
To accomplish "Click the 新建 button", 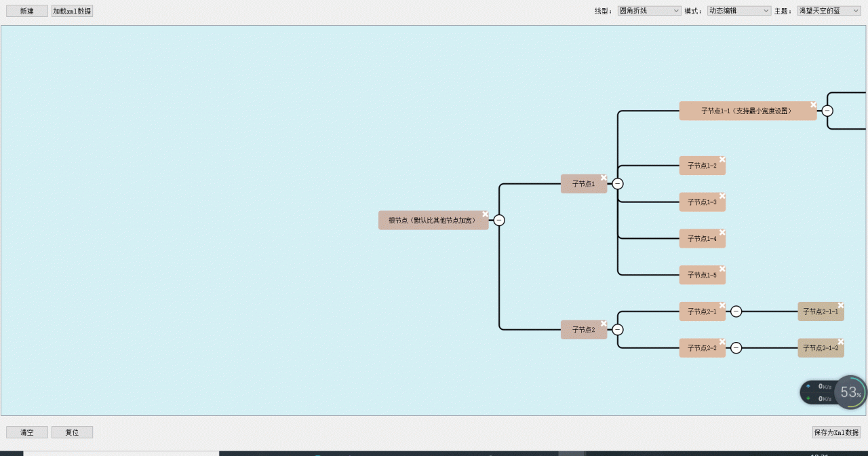I will click(27, 11).
